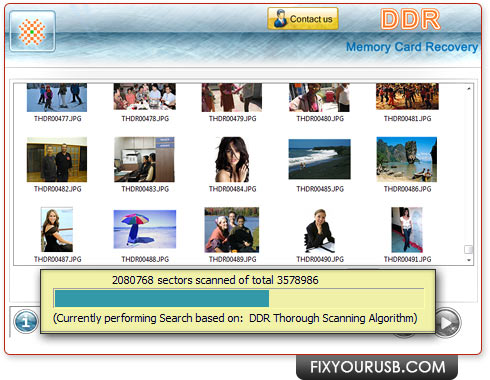Screen dimensions: 490x380
Task: Click the file name THDR00478.JPG
Action: [x=145, y=119]
